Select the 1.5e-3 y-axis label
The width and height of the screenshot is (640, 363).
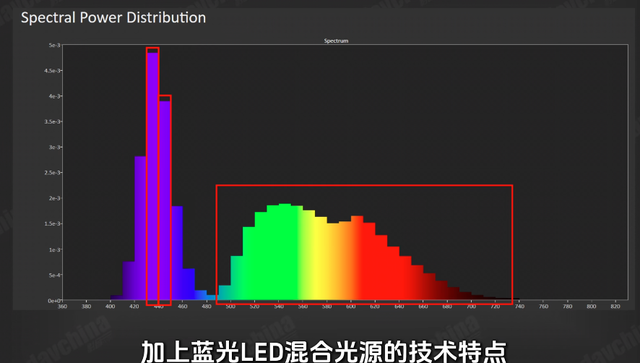click(53, 224)
